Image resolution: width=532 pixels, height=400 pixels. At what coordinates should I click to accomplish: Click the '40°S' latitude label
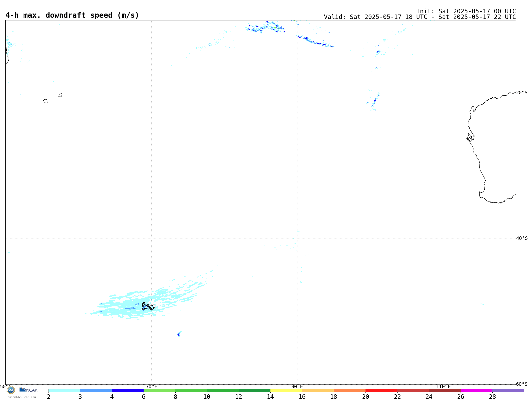point(522,238)
